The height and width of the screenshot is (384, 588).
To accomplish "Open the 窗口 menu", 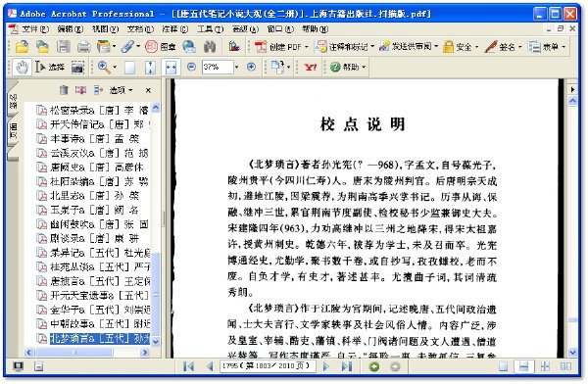I will [x=280, y=28].
